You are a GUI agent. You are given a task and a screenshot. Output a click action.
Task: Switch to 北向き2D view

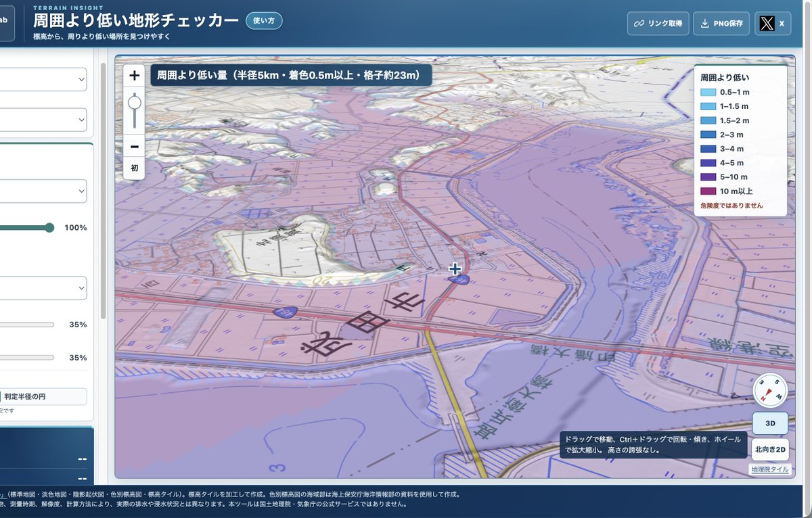coord(770,449)
